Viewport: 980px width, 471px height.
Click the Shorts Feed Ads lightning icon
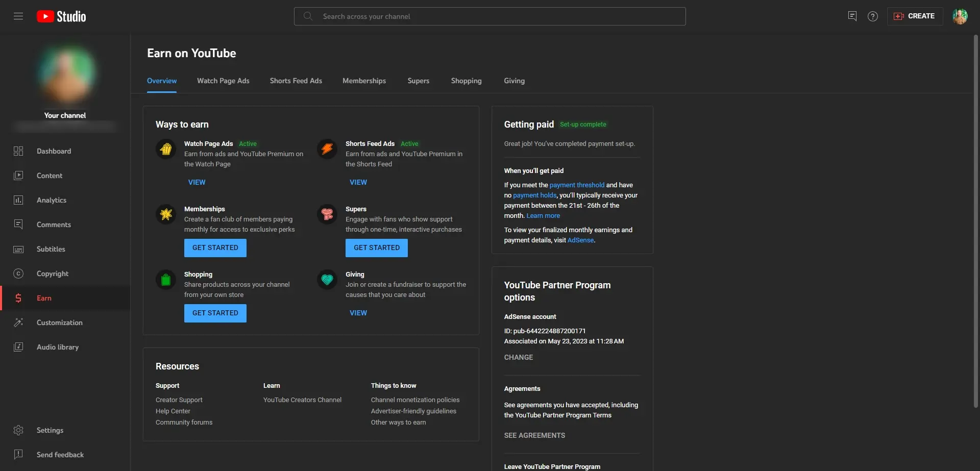(327, 149)
